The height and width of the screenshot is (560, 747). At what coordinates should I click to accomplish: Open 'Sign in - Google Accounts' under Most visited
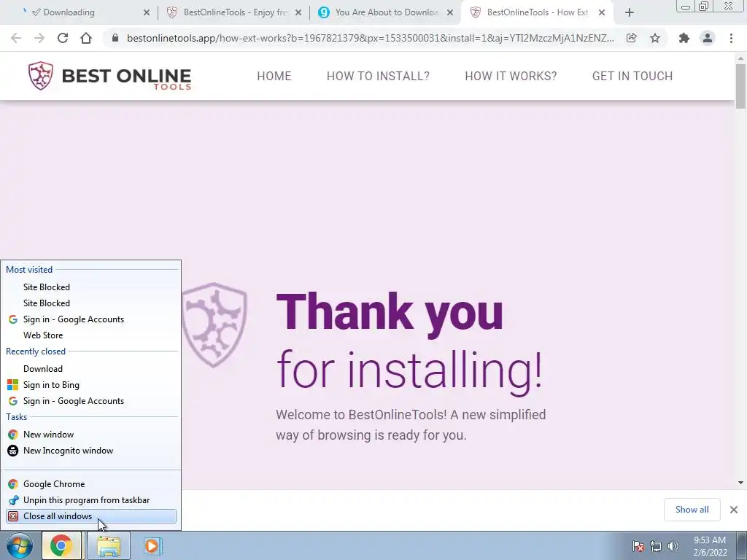[91, 319]
